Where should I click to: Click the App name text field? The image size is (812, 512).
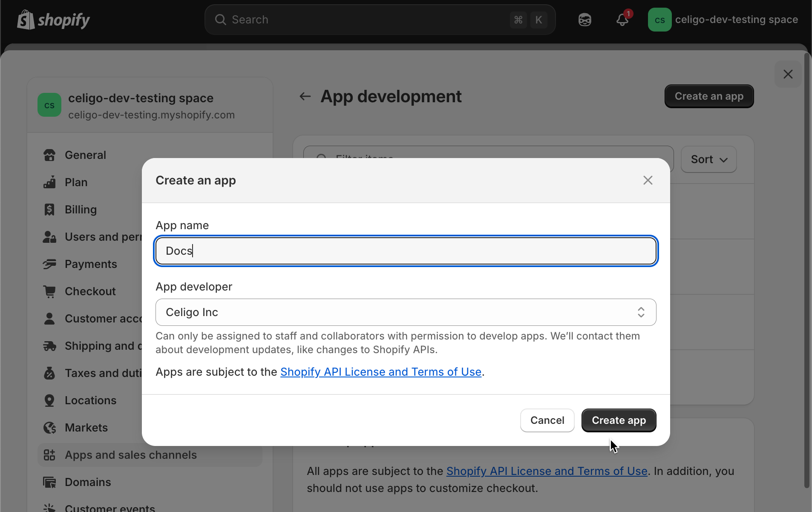tap(406, 251)
